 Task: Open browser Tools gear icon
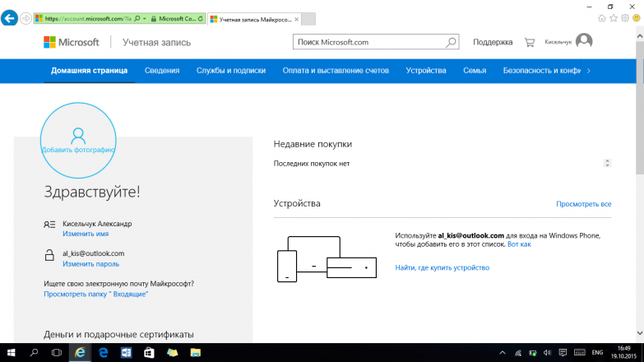[625, 18]
